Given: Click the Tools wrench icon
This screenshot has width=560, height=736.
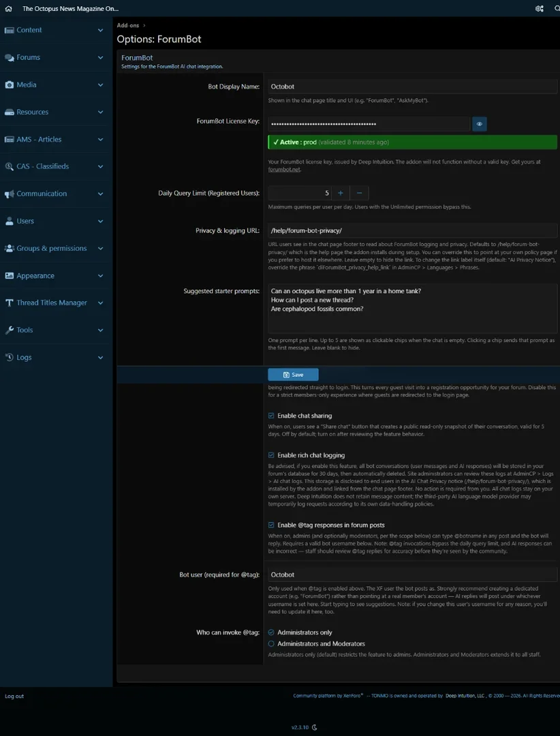Looking at the screenshot, I should [x=10, y=330].
